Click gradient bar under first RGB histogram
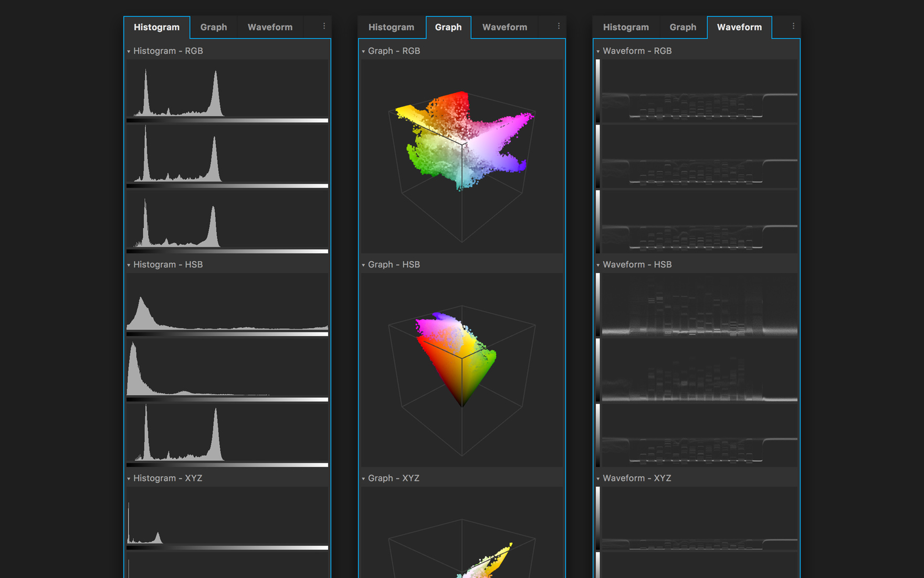 coord(227,120)
